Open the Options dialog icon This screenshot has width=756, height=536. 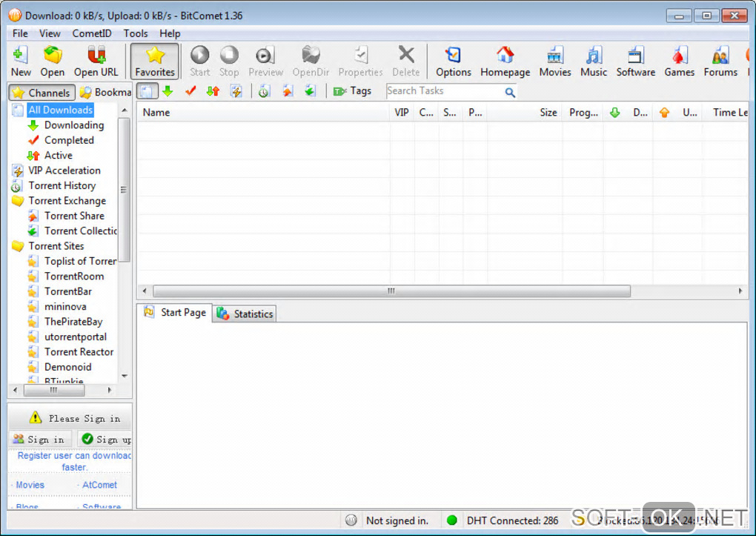pyautogui.click(x=453, y=62)
